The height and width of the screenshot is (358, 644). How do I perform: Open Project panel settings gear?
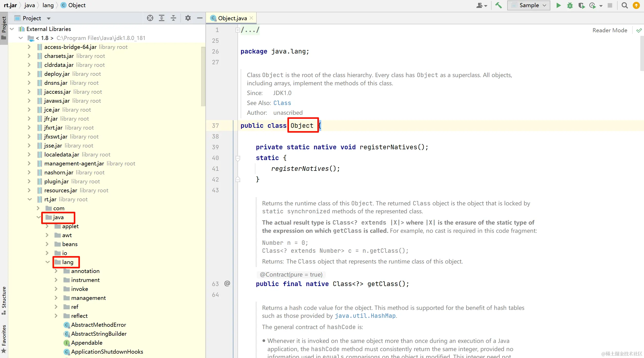pos(188,18)
